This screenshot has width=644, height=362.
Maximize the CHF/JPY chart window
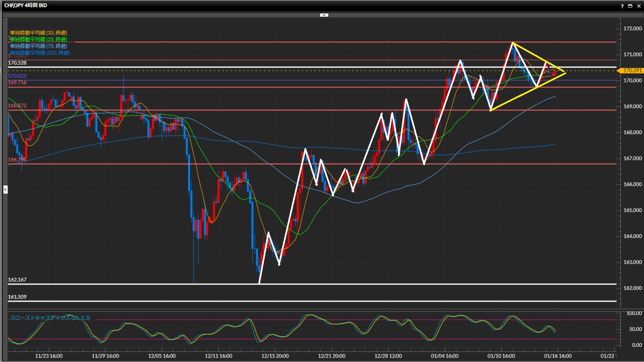tap(630, 6)
